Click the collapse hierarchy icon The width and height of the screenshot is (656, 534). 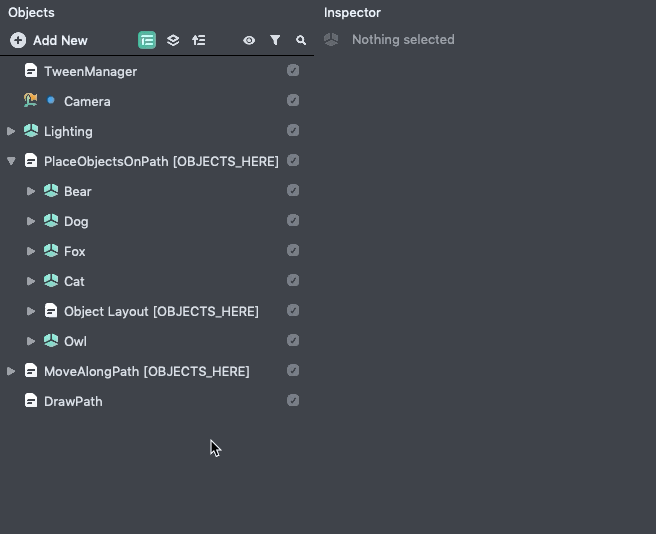[x=199, y=40]
